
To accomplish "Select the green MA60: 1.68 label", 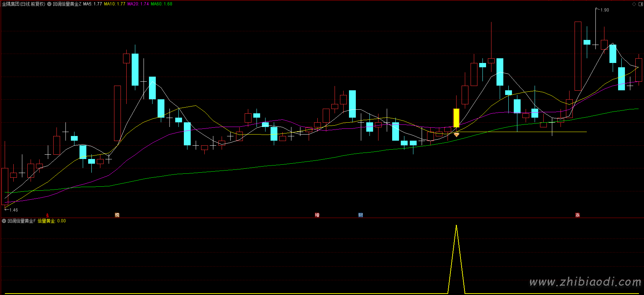I will click(x=161, y=4).
